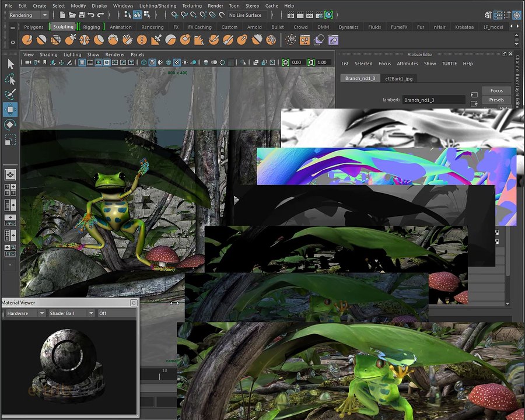This screenshot has height=420, width=525.
Task: Activate the Scale tool
Action: (x=10, y=139)
